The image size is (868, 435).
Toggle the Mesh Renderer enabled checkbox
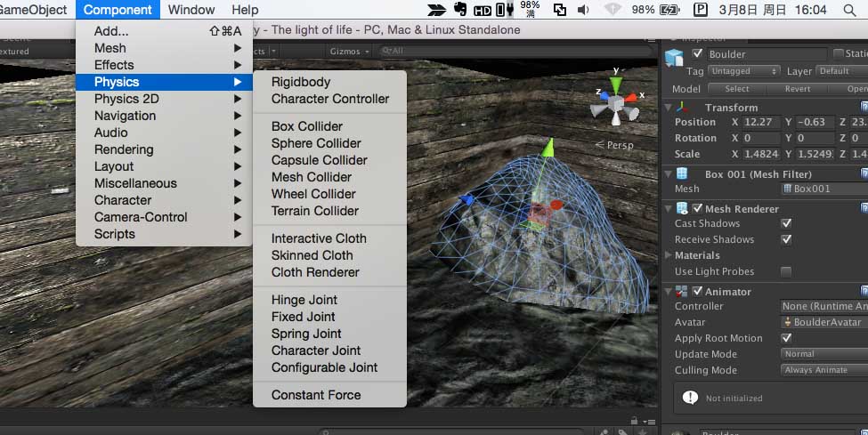pos(697,209)
